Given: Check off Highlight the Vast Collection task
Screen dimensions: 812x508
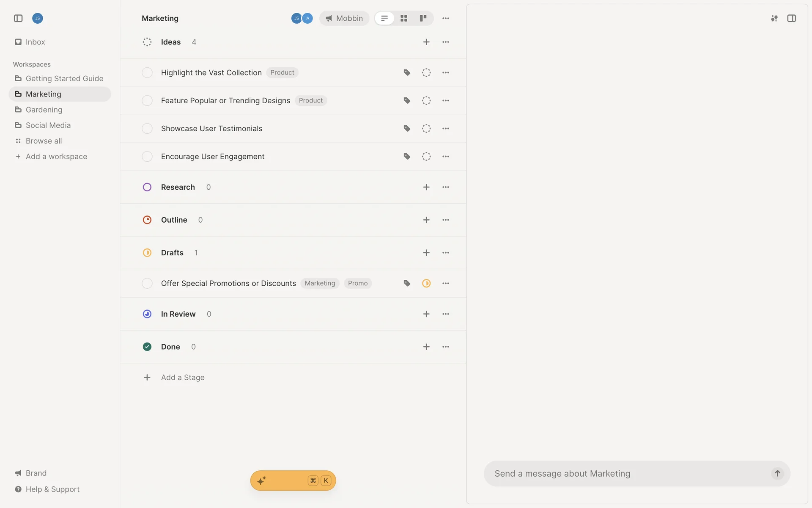Looking at the screenshot, I should point(147,72).
